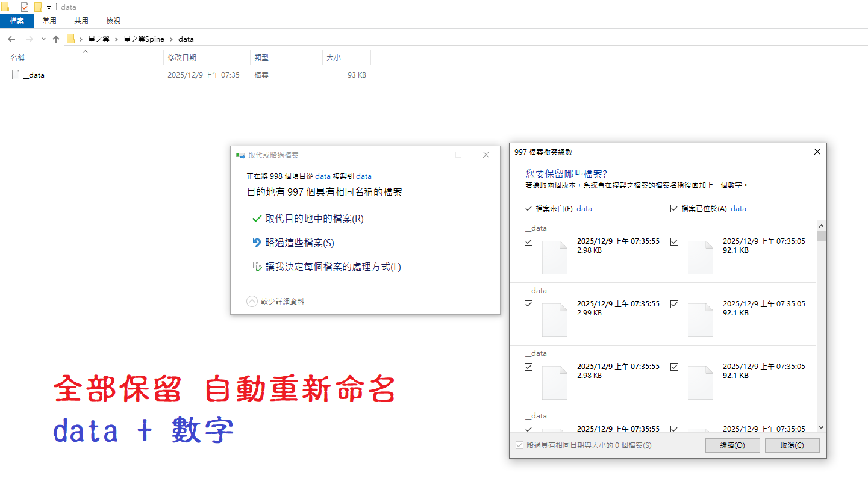868x493 pixels.
Task: Click the 繼續(O) button
Action: tap(732, 445)
